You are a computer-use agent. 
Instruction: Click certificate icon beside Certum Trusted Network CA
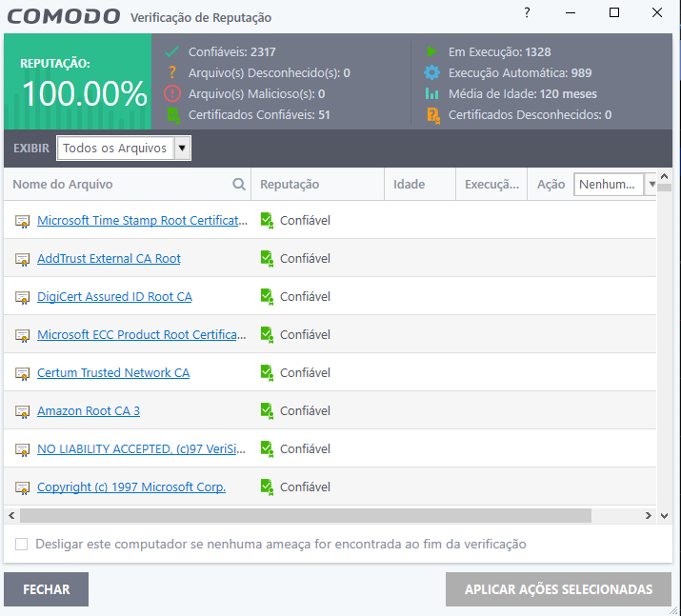[x=23, y=374]
